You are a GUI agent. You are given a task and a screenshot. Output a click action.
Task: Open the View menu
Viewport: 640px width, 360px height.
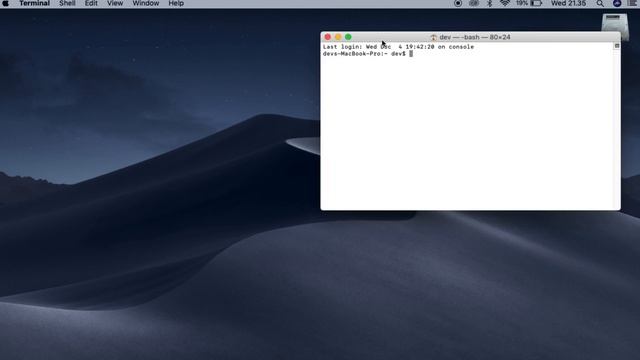point(115,3)
